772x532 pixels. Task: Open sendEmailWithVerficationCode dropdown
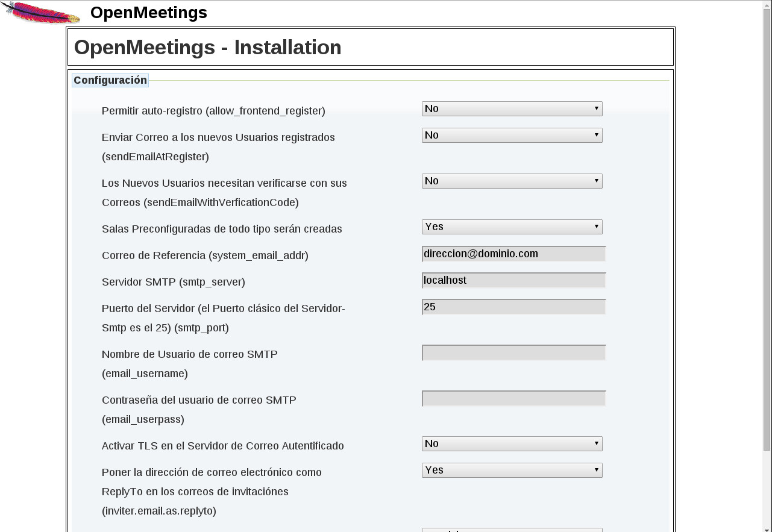(x=512, y=181)
